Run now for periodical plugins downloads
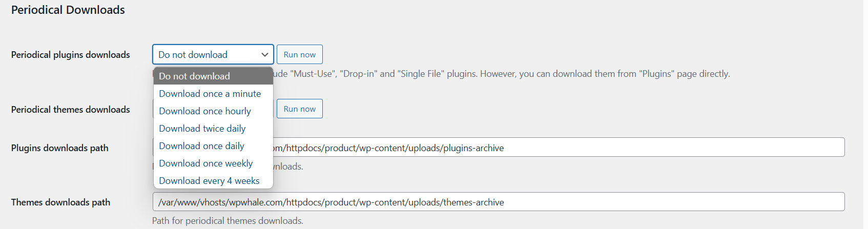 (x=300, y=54)
